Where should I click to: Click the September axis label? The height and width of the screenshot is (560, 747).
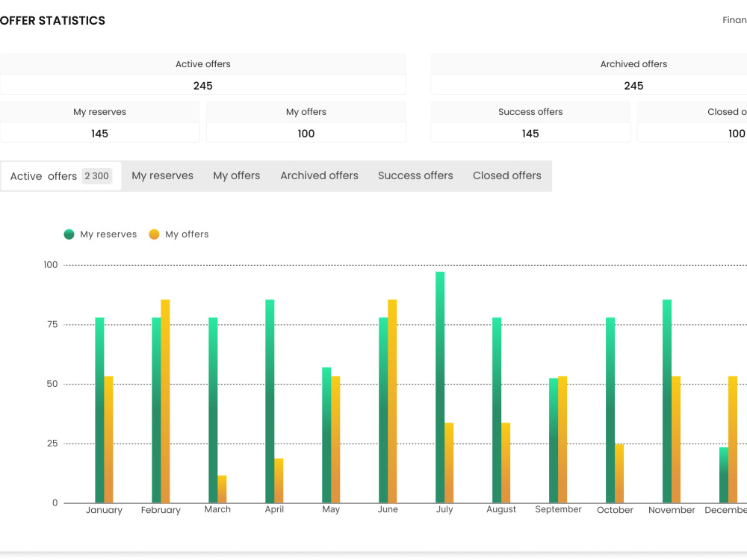pos(558,509)
